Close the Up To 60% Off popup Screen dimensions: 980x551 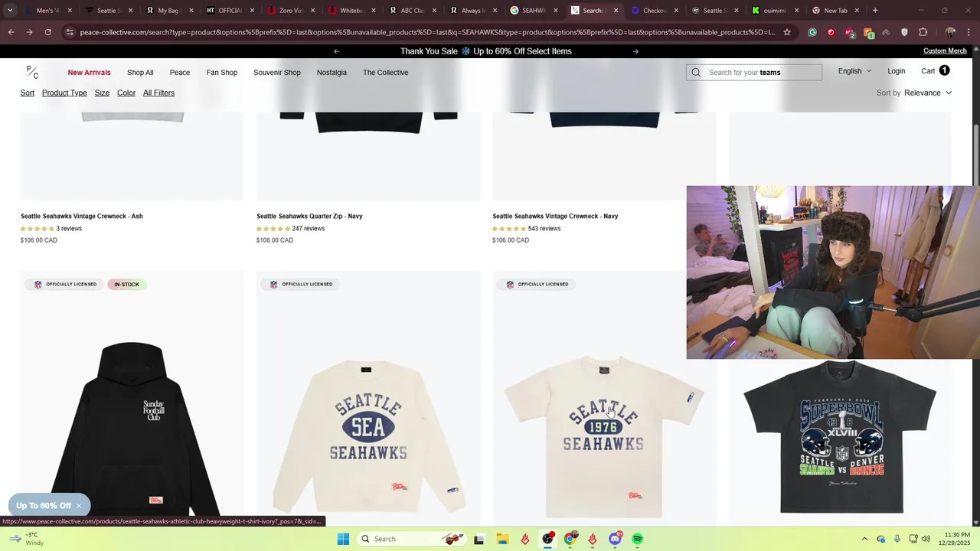[x=78, y=506]
